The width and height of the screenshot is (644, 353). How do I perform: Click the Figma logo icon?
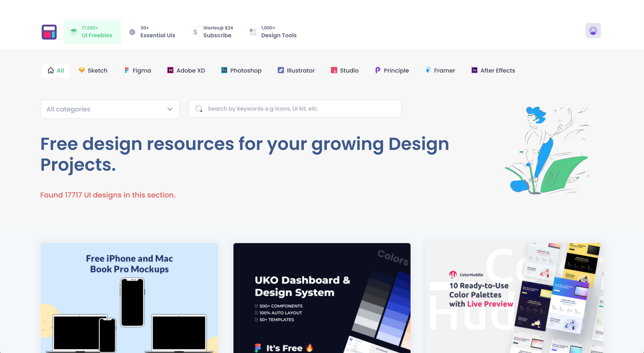click(x=127, y=70)
